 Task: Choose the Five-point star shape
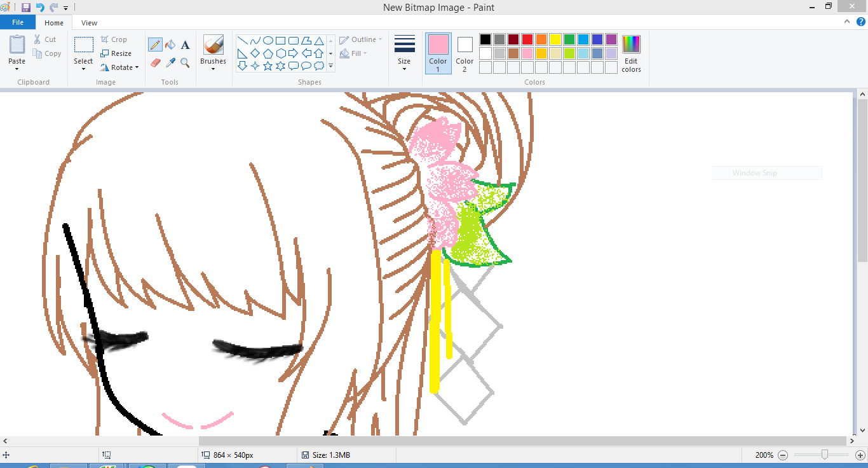tap(268, 65)
